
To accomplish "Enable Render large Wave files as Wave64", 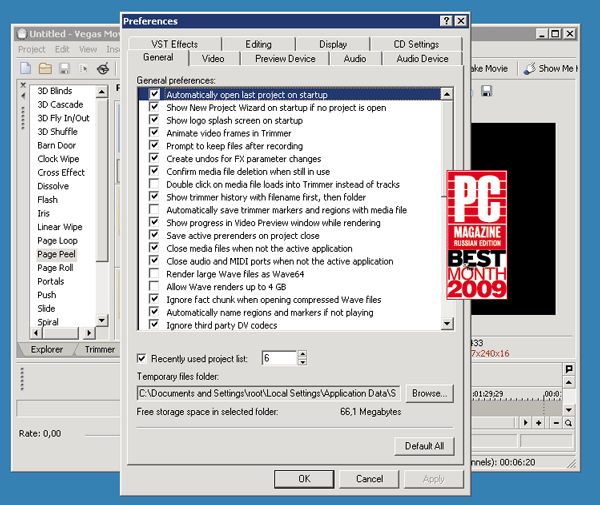I will (x=154, y=273).
